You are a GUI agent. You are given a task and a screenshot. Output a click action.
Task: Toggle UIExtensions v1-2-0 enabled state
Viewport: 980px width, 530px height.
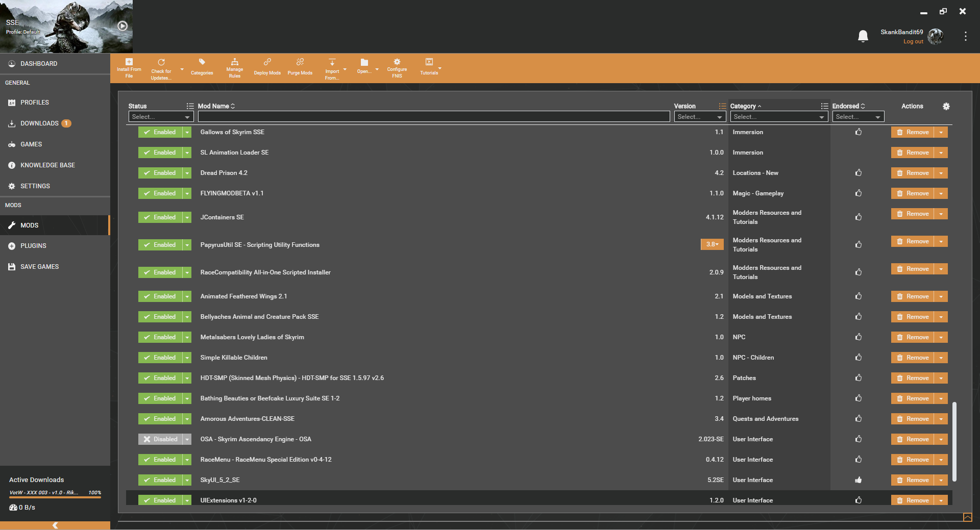pyautogui.click(x=160, y=500)
